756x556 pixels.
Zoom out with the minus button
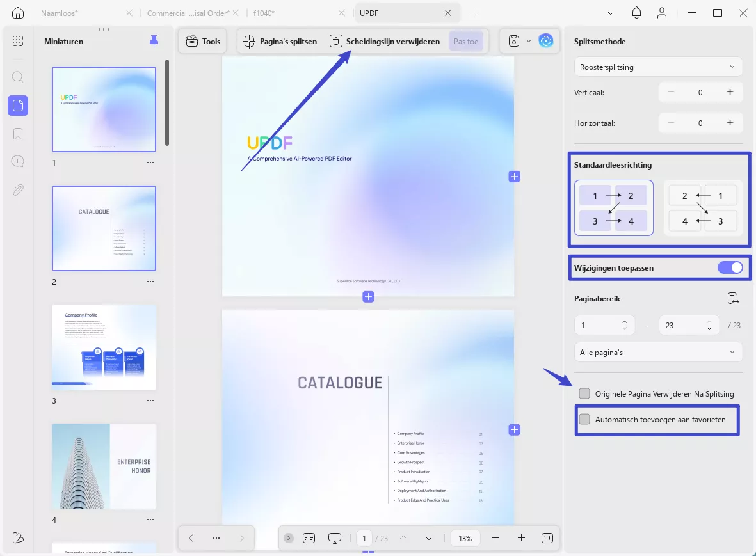pyautogui.click(x=495, y=538)
